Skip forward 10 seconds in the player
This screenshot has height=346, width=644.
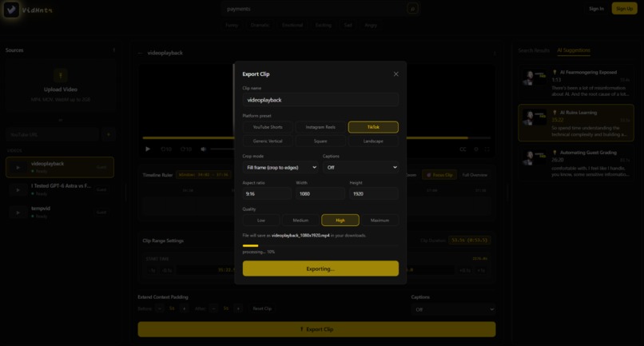pyautogui.click(x=186, y=149)
